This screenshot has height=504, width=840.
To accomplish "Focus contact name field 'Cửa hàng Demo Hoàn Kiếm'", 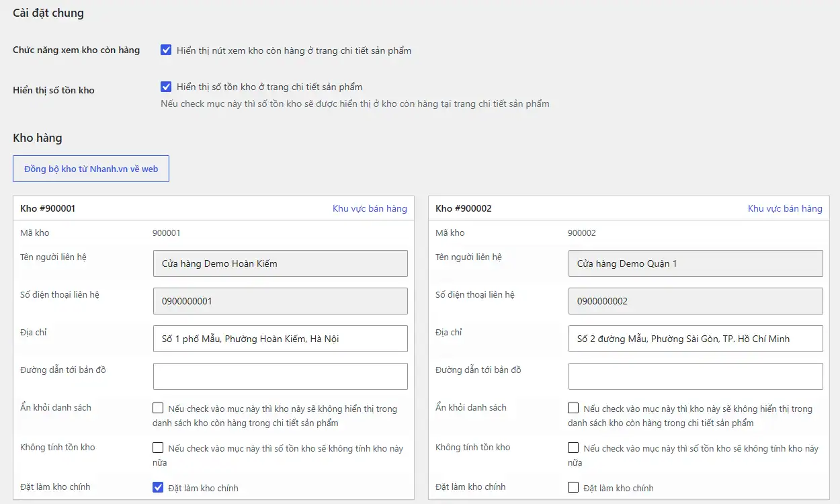I will [x=280, y=263].
